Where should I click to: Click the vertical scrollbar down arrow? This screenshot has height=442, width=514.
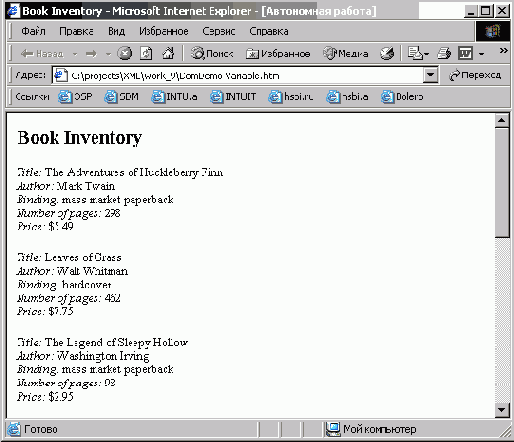(x=502, y=410)
